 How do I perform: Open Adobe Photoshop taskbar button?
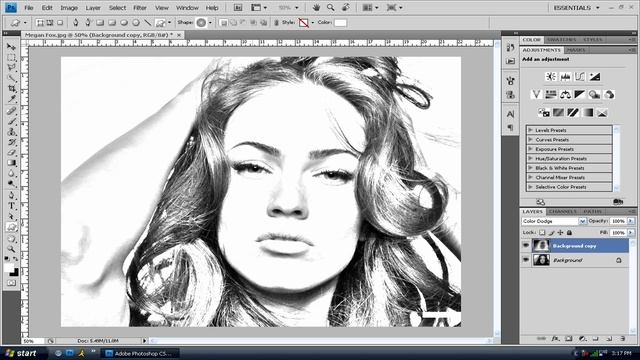click(x=140, y=353)
